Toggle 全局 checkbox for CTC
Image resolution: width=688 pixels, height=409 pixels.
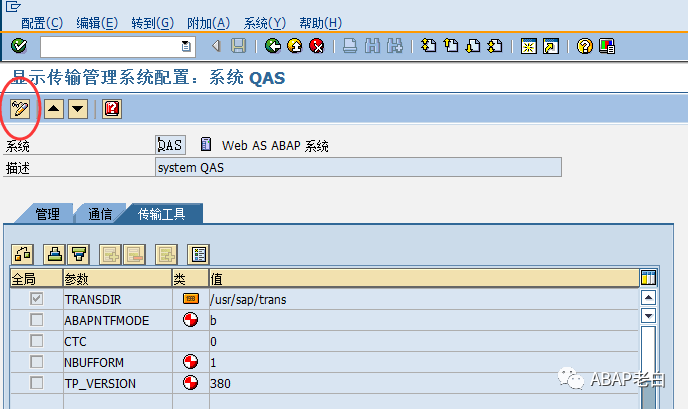pyautogui.click(x=36, y=341)
